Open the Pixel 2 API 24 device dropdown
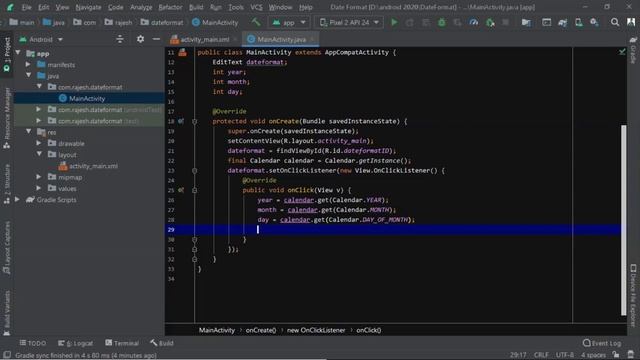Screen dimensions: 640x360 pos(349,22)
